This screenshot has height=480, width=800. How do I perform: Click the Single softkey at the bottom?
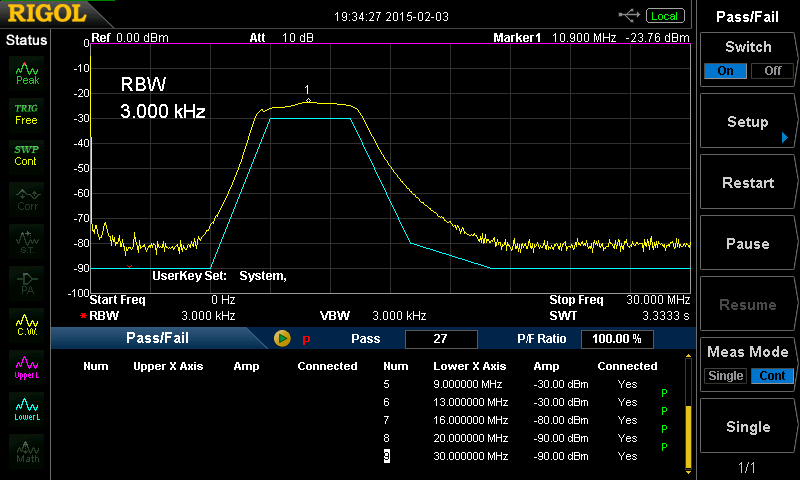point(747,427)
